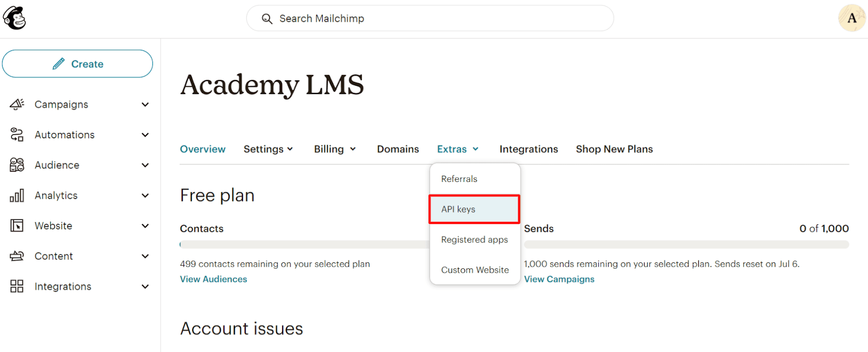Image resolution: width=868 pixels, height=352 pixels.
Task: Click the Mailchimp Freddie logo
Action: pos(14,18)
